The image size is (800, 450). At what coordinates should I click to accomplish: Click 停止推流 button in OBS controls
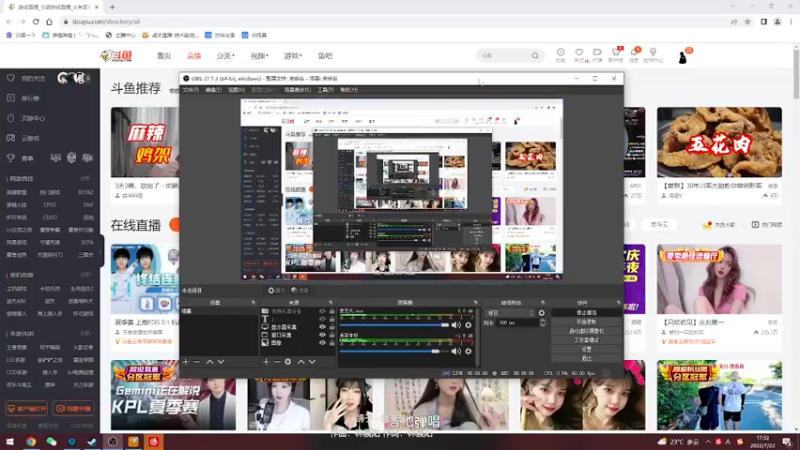tap(586, 313)
